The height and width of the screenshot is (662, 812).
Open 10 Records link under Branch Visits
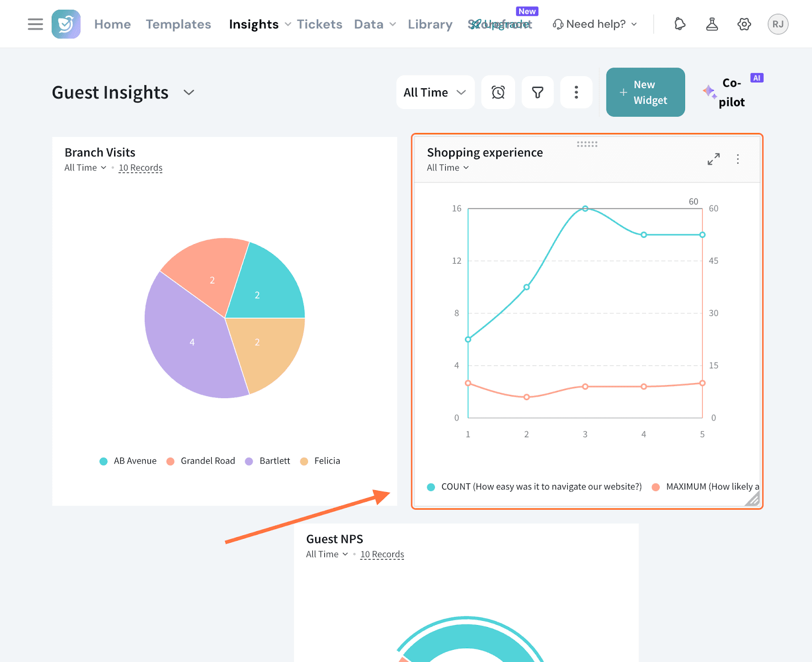[141, 168]
